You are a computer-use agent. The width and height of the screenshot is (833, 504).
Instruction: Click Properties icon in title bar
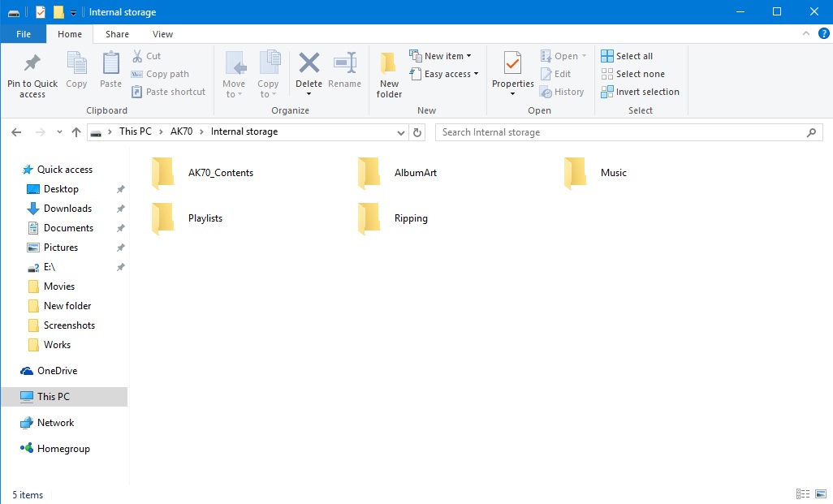point(41,11)
